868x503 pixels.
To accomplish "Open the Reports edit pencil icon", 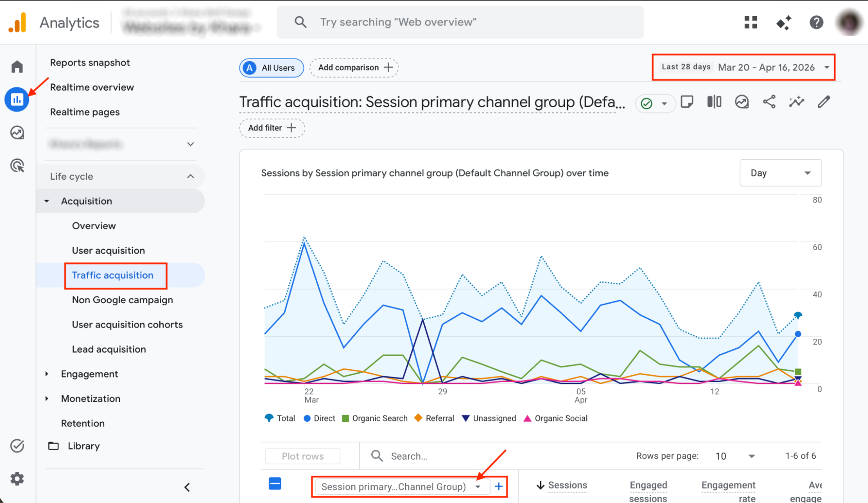I will pyautogui.click(x=823, y=102).
